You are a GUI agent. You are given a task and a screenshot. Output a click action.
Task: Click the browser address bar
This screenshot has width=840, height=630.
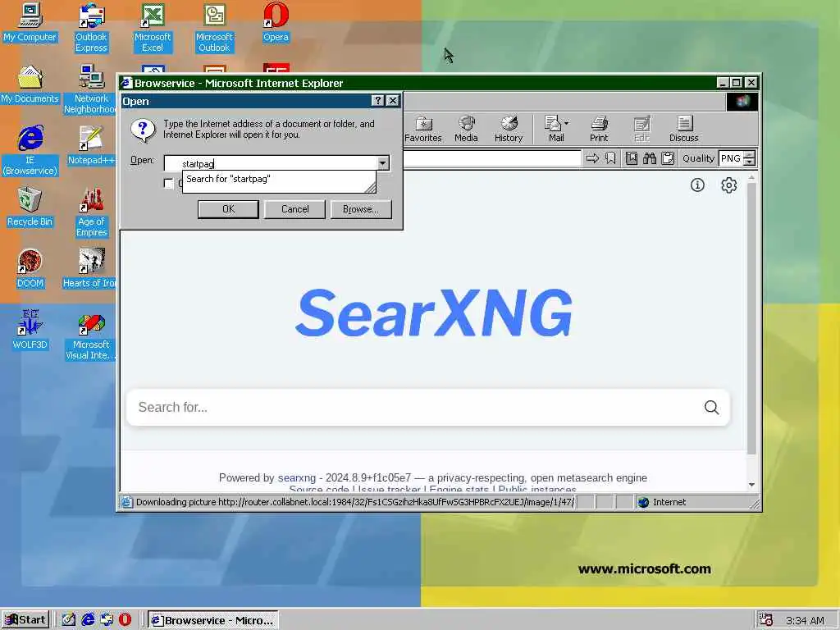coord(492,158)
